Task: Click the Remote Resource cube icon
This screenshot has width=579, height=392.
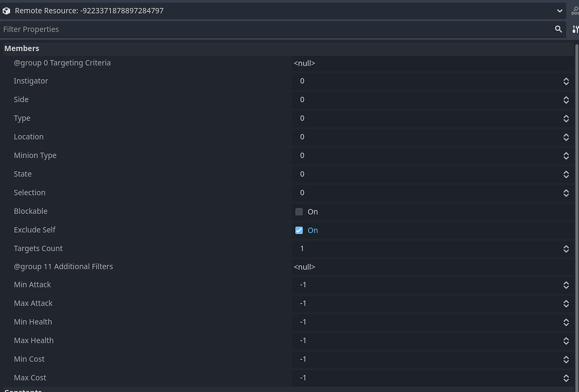Action: [6, 11]
